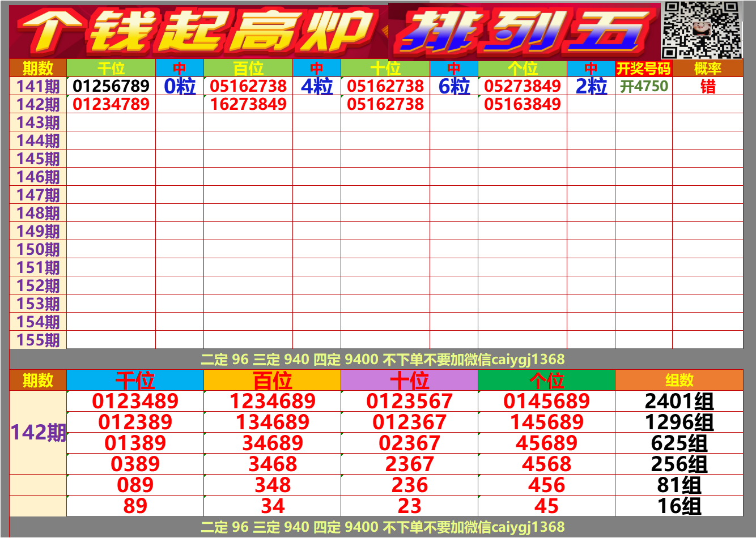Select the 145期 row label
Image resolution: width=756 pixels, height=538 pixels.
[38, 159]
